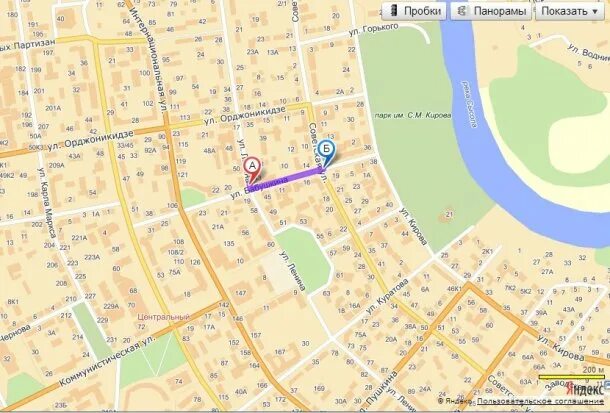
Task: Click the blue route marker Б
Action: 326,153
